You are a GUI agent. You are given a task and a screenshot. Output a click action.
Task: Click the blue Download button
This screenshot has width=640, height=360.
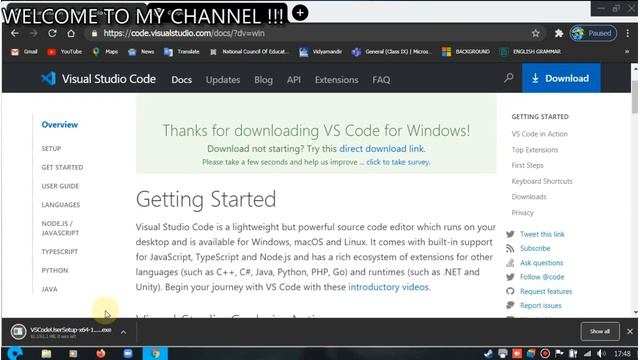point(561,78)
